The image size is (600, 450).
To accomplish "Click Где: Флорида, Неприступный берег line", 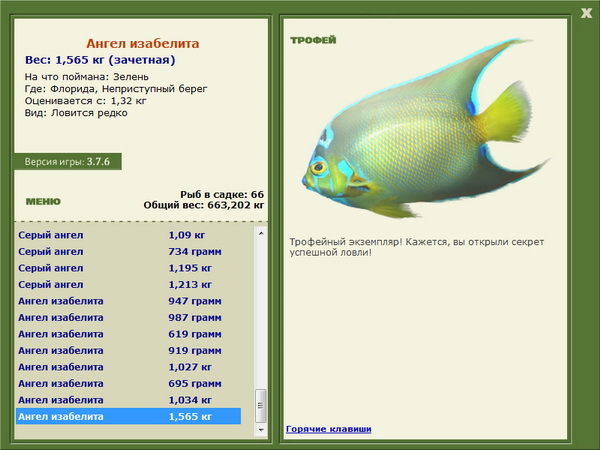I will point(116,89).
